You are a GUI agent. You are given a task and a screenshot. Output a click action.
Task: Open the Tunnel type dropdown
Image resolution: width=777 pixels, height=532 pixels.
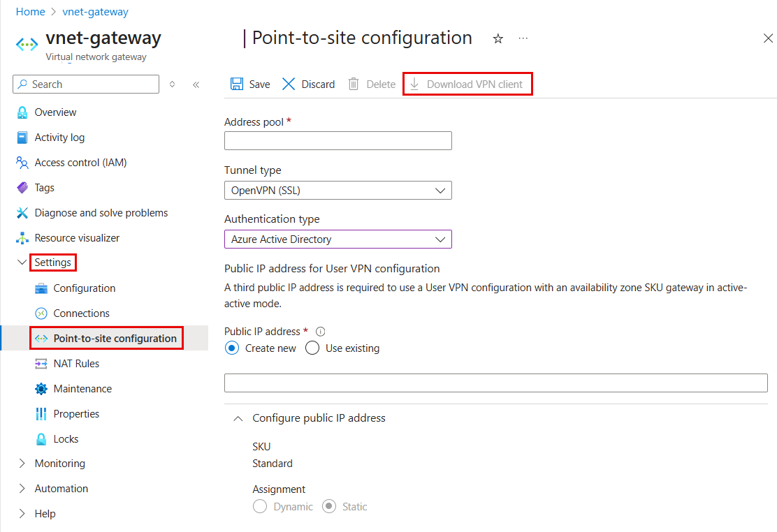click(337, 190)
